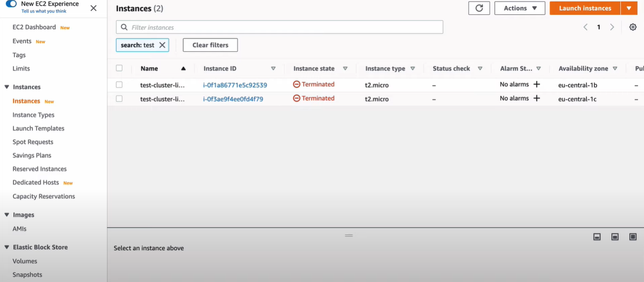This screenshot has height=282, width=644.
Task: Collapse the Instances section triangle
Action: 7,87
